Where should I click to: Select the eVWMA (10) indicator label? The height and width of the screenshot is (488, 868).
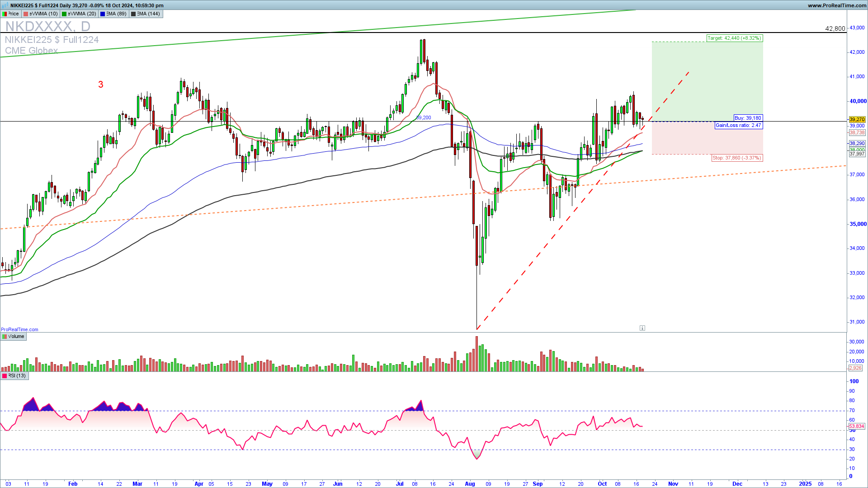pos(41,14)
